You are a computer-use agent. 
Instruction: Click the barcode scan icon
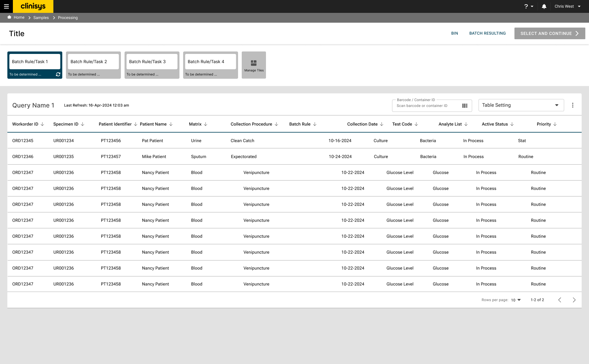click(465, 106)
